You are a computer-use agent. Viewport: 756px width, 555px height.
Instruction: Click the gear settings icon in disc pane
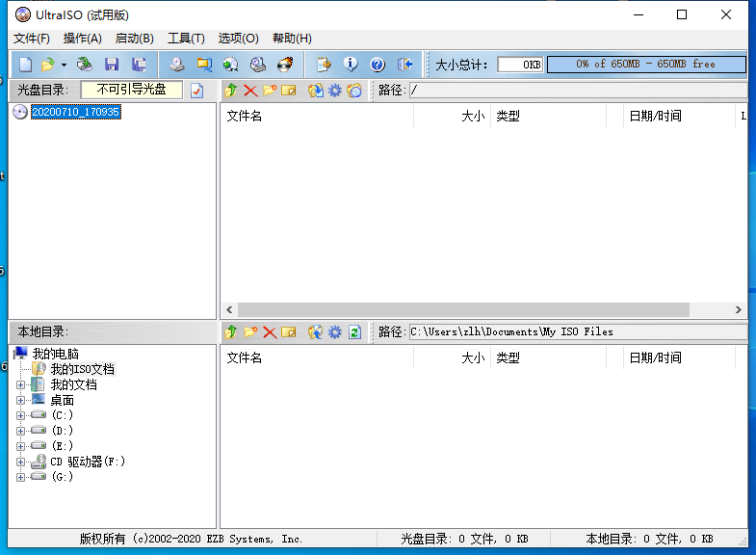[x=334, y=91]
